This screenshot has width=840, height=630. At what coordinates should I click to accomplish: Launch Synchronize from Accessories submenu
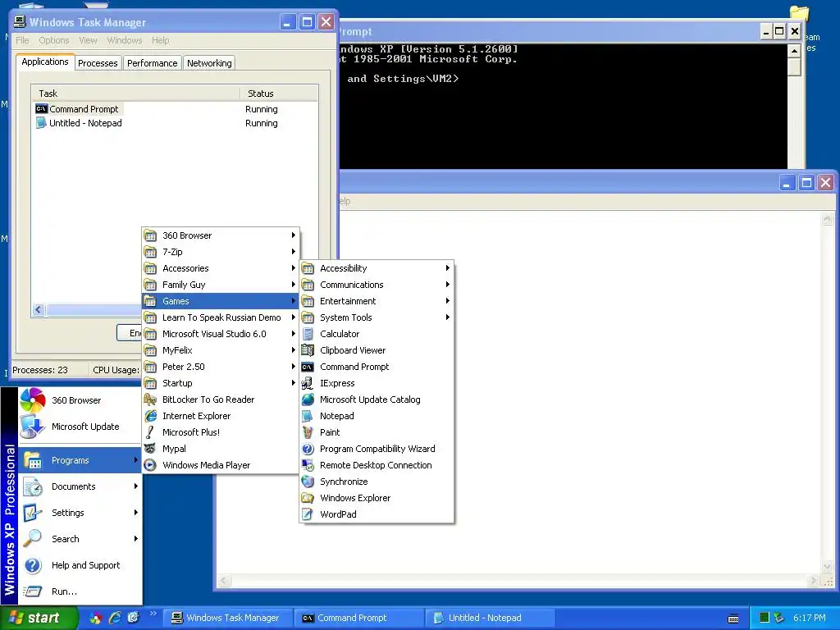pos(377,482)
